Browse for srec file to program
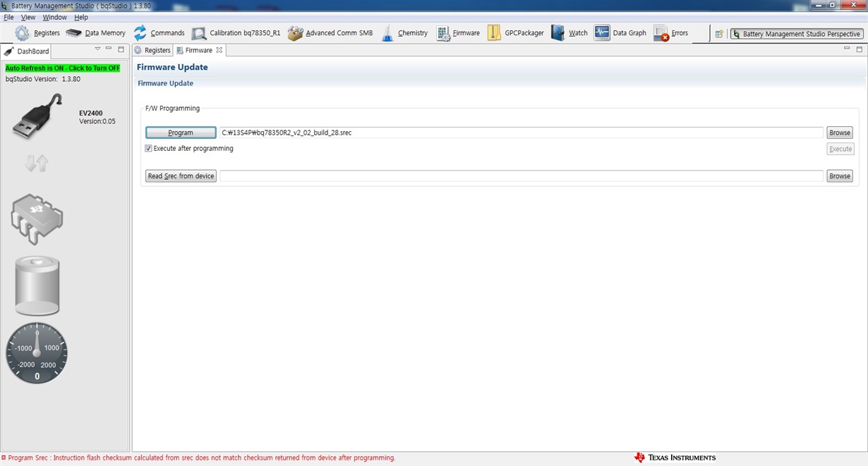The width and height of the screenshot is (868, 466). (840, 133)
